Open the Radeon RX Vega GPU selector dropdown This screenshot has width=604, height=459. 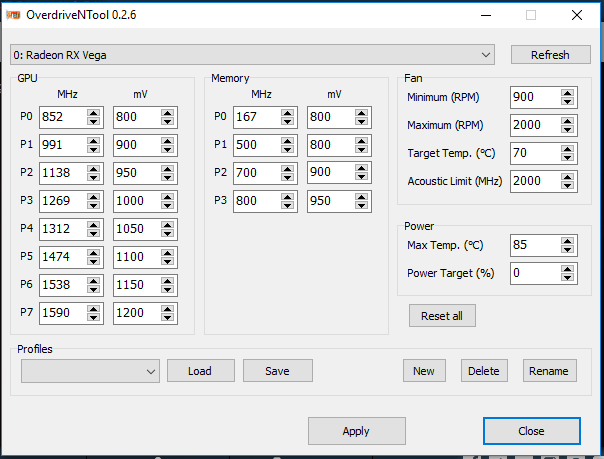(252, 55)
